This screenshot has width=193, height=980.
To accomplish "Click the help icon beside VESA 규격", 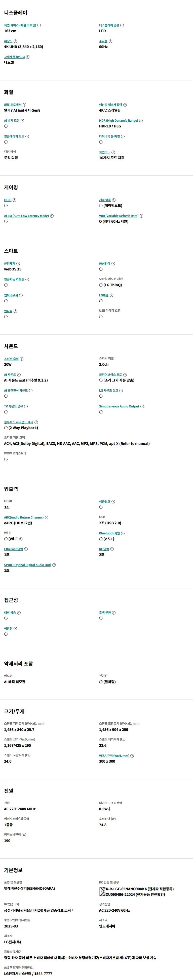I will click(132, 756).
